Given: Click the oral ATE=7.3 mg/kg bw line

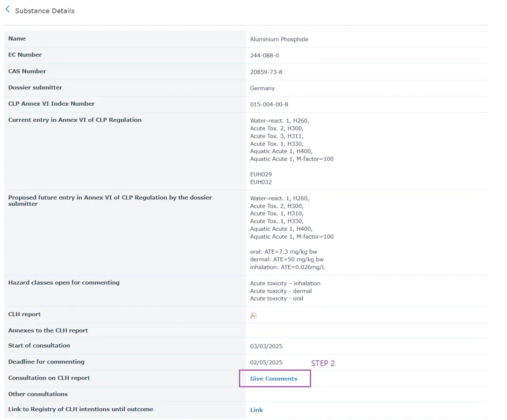Looking at the screenshot, I should click(283, 252).
